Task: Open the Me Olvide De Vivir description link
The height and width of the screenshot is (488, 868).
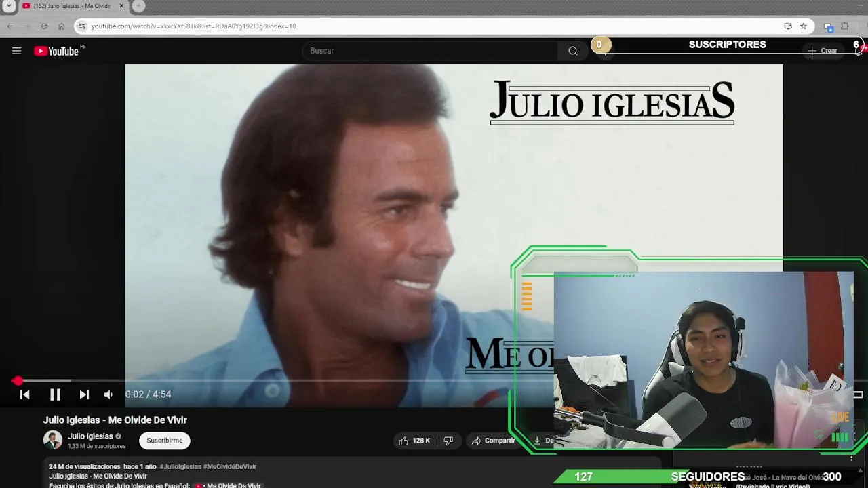Action: [229, 485]
